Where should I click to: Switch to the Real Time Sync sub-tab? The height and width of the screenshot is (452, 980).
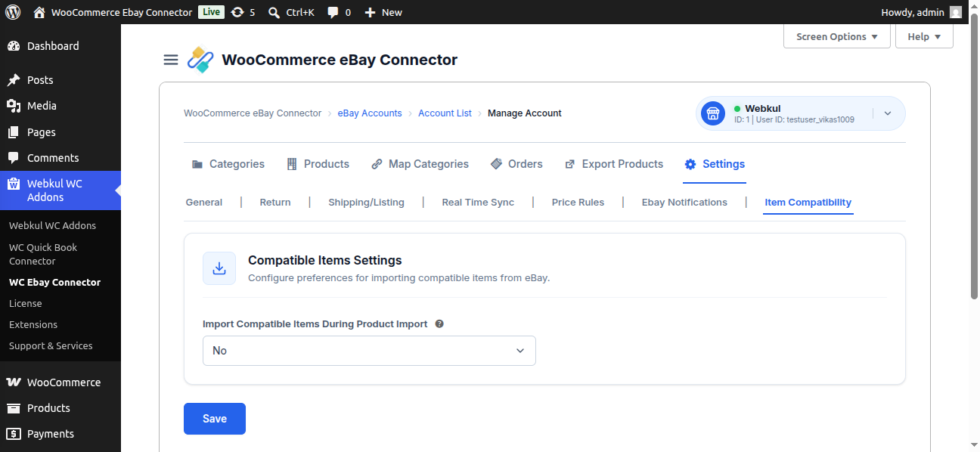coord(478,203)
